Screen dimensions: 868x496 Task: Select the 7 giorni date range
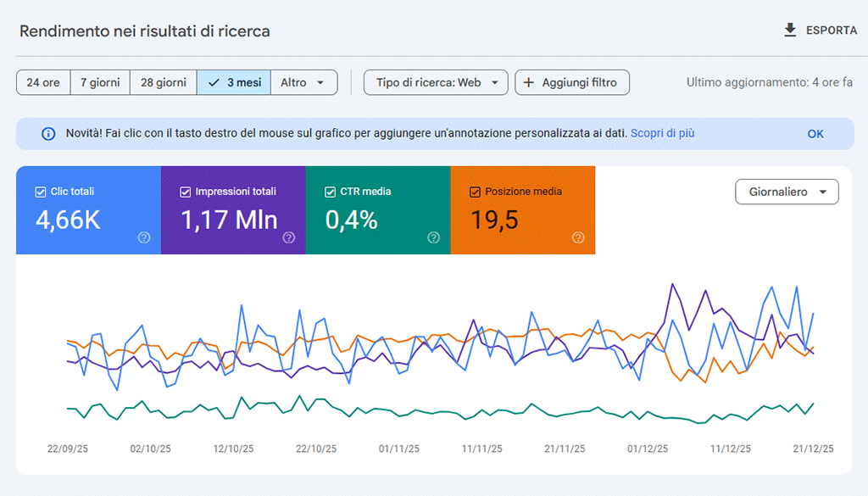pyautogui.click(x=100, y=82)
